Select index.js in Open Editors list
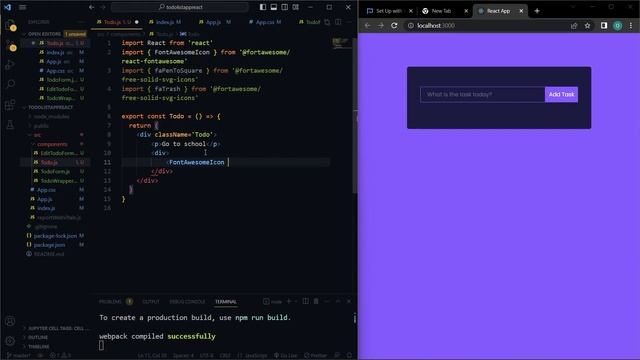640x360 pixels. click(56, 52)
